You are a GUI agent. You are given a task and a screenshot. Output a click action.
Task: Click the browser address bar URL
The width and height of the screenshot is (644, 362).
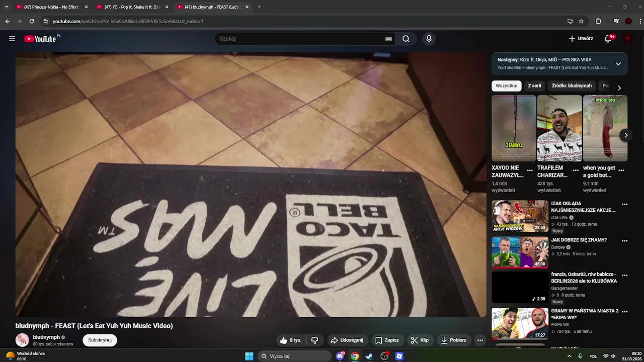point(128,21)
